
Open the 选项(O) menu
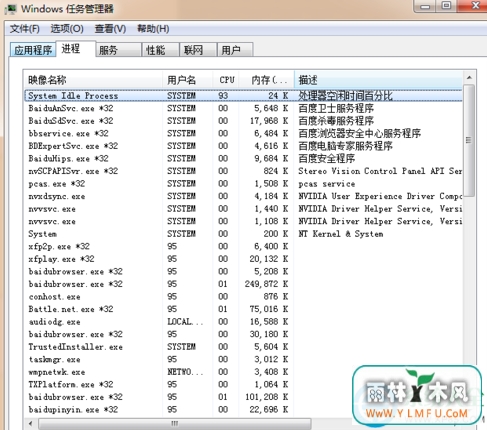click(67, 29)
